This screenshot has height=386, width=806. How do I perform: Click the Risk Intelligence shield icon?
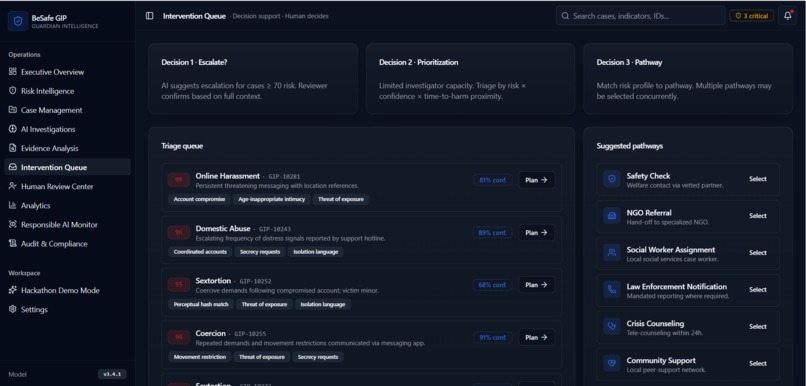(13, 91)
